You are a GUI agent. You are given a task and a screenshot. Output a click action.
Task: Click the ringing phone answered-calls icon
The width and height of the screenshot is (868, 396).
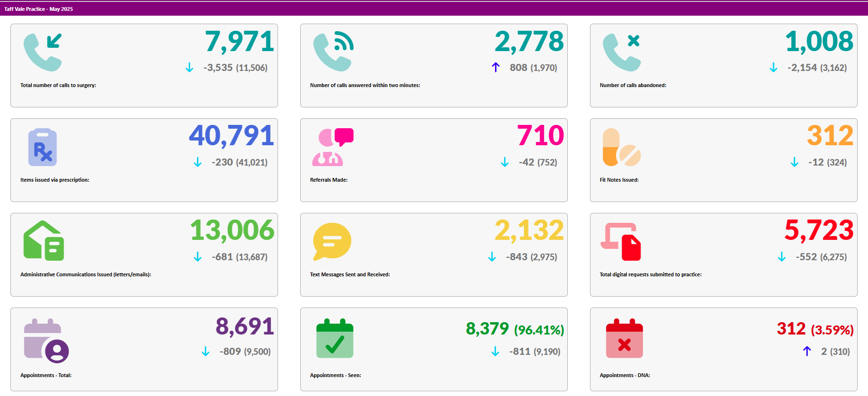coord(333,52)
